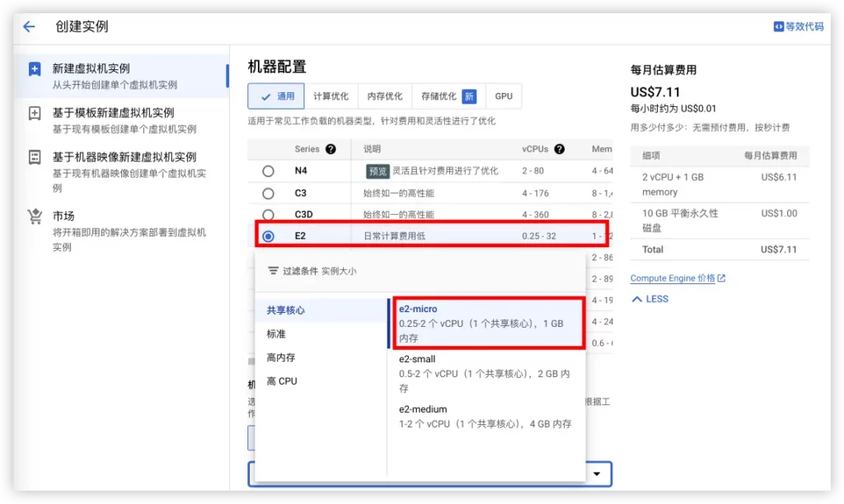Click the 说明 column header

click(372, 149)
